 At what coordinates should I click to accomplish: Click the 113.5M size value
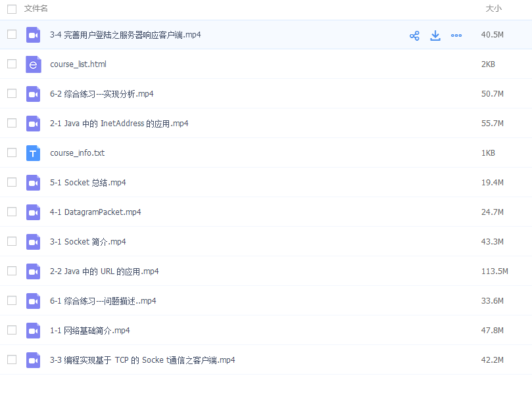[495, 271]
